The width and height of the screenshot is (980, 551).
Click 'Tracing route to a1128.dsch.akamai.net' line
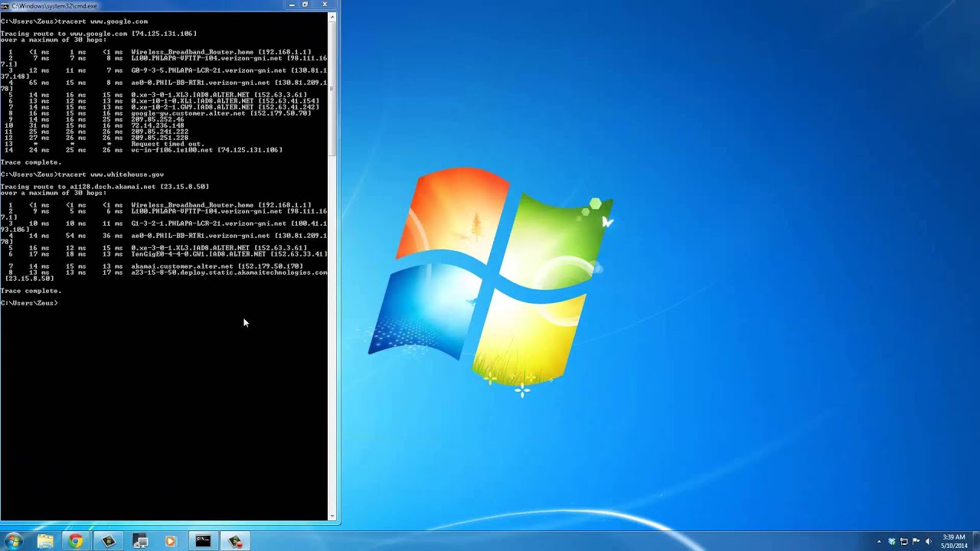coord(105,187)
